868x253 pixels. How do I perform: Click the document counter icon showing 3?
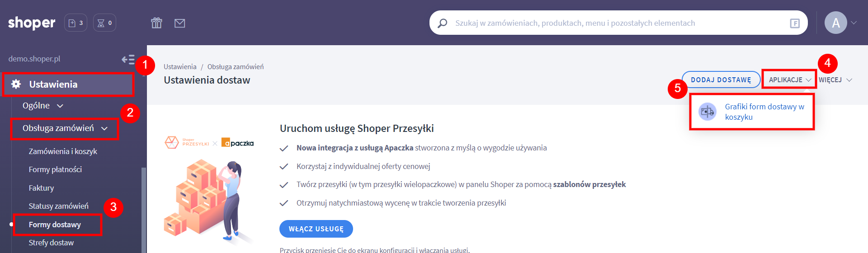click(x=75, y=23)
